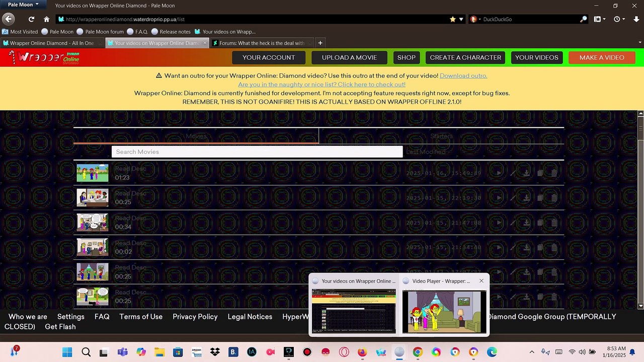Select the Movies tab
Screen dimensions: 644x362
[196, 136]
